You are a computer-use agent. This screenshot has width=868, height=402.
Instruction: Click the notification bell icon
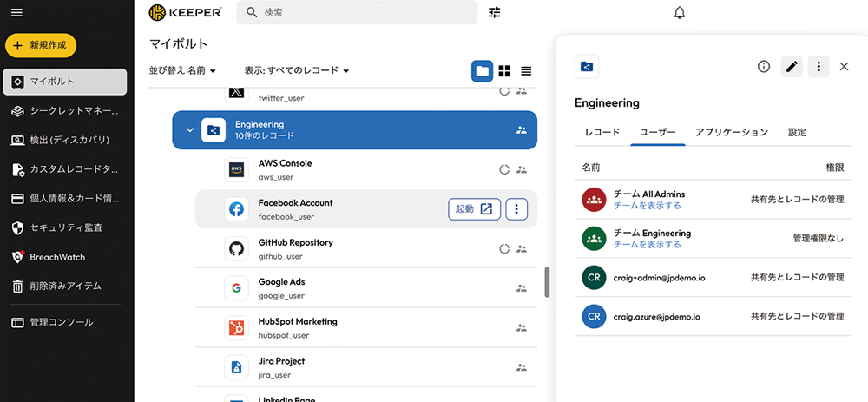(680, 13)
